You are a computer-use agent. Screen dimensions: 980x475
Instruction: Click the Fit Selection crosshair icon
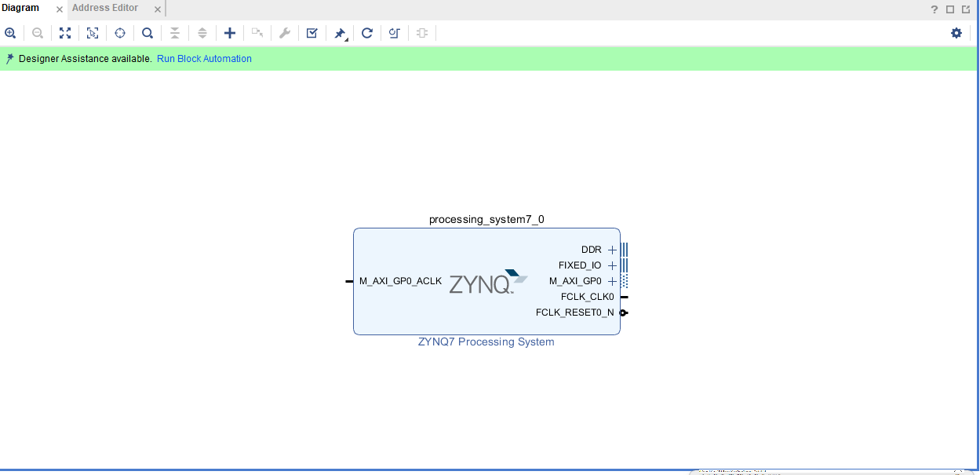click(x=120, y=33)
